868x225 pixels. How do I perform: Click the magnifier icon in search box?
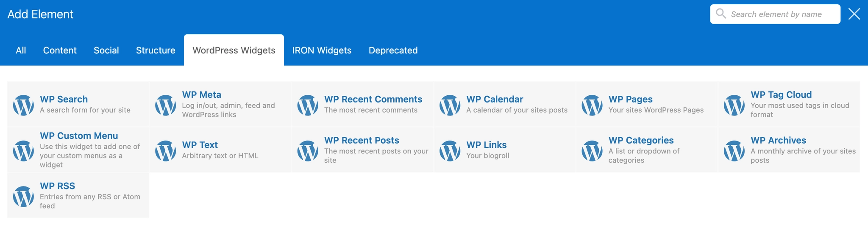pos(721,14)
